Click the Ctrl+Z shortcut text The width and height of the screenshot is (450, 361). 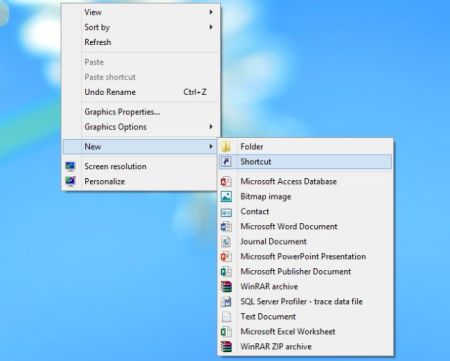point(195,92)
